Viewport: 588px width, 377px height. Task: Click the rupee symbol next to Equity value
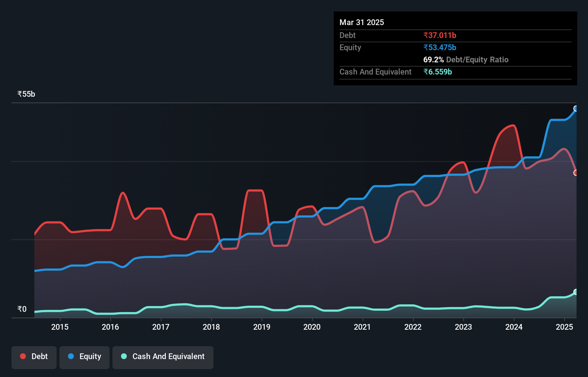click(426, 47)
